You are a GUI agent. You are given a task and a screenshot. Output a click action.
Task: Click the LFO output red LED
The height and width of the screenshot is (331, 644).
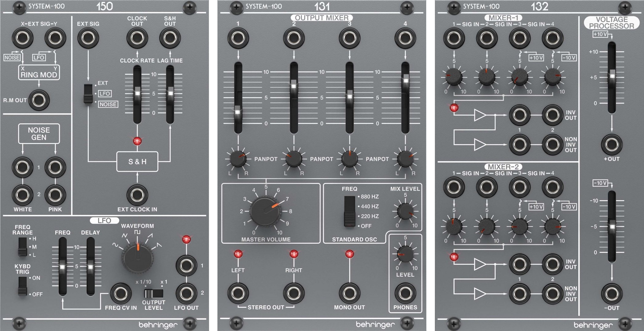[x=186, y=239]
